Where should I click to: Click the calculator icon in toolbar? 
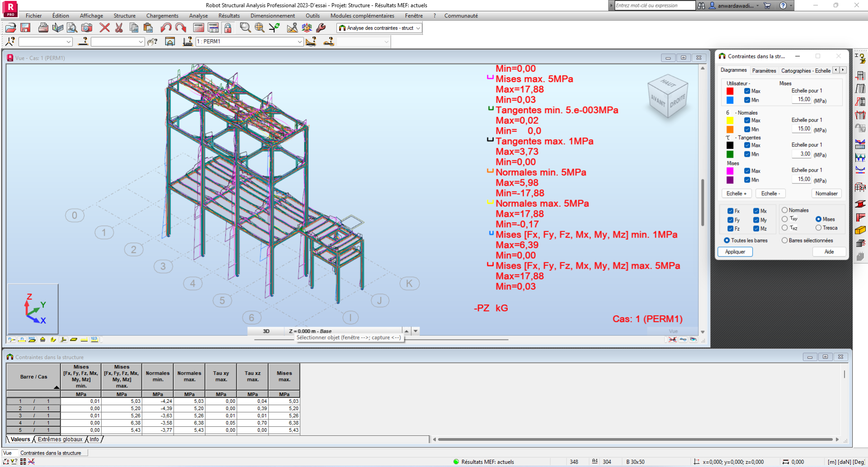coord(198,28)
